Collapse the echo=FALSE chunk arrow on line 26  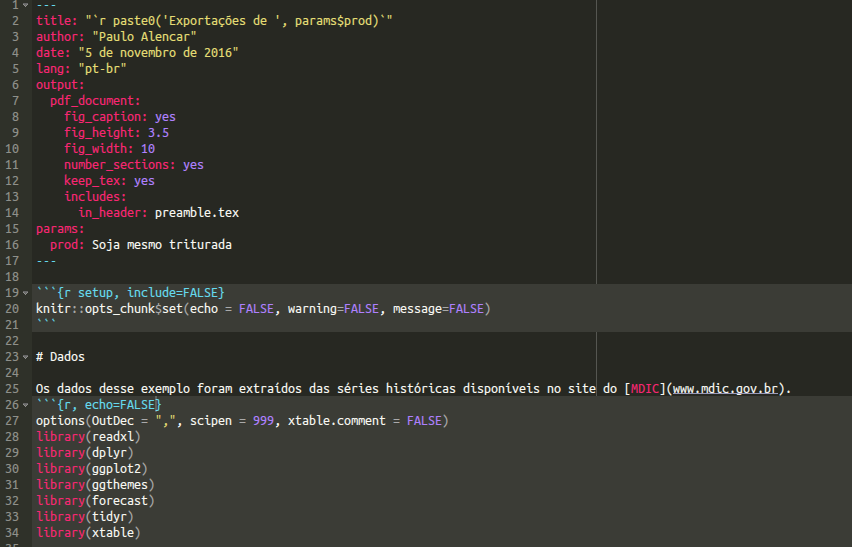25,405
